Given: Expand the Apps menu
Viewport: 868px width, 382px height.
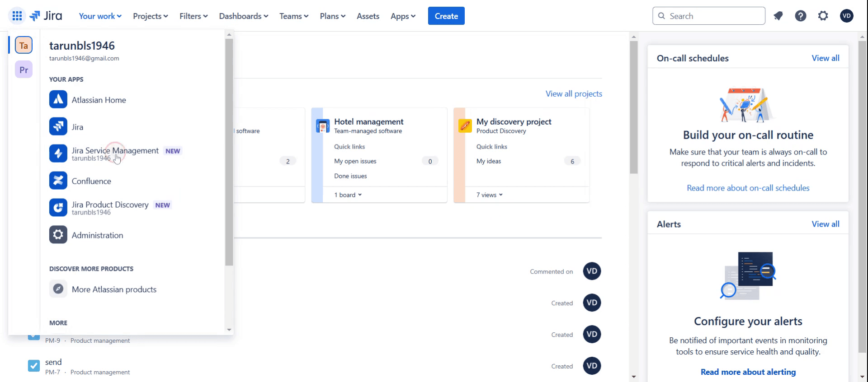Looking at the screenshot, I should [403, 16].
